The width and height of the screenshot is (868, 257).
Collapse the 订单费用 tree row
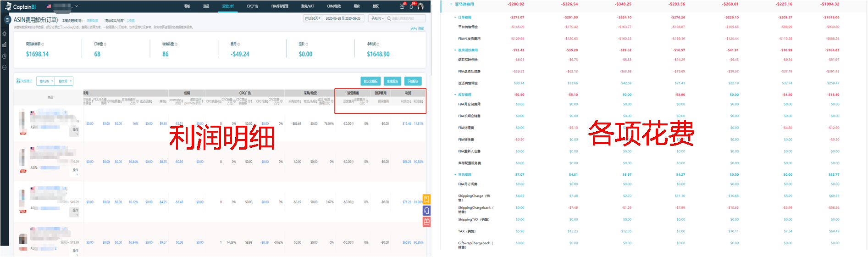pyautogui.click(x=455, y=17)
